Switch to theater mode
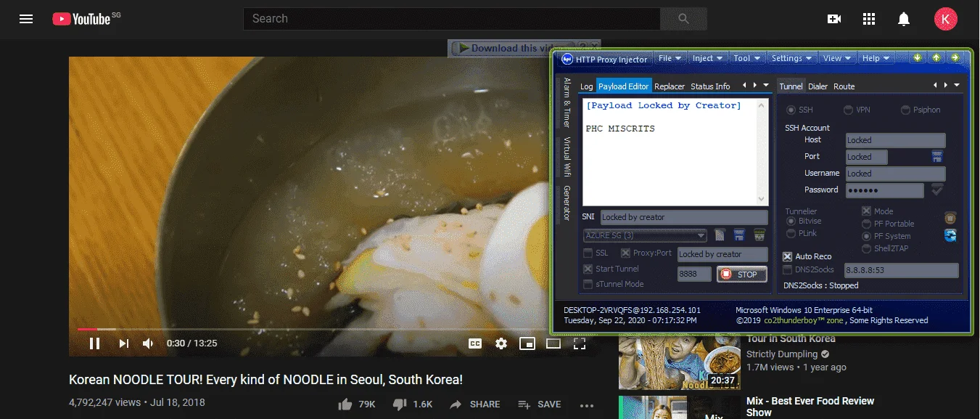 click(553, 343)
